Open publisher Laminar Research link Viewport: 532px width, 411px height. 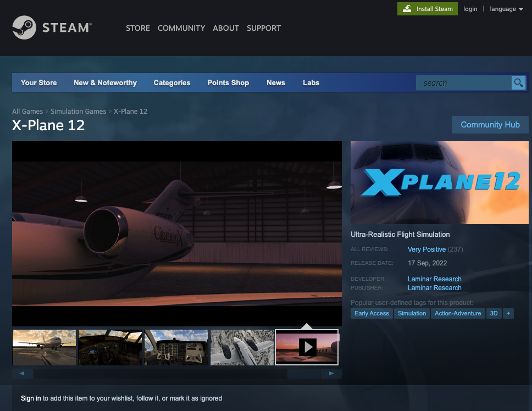pyautogui.click(x=434, y=287)
